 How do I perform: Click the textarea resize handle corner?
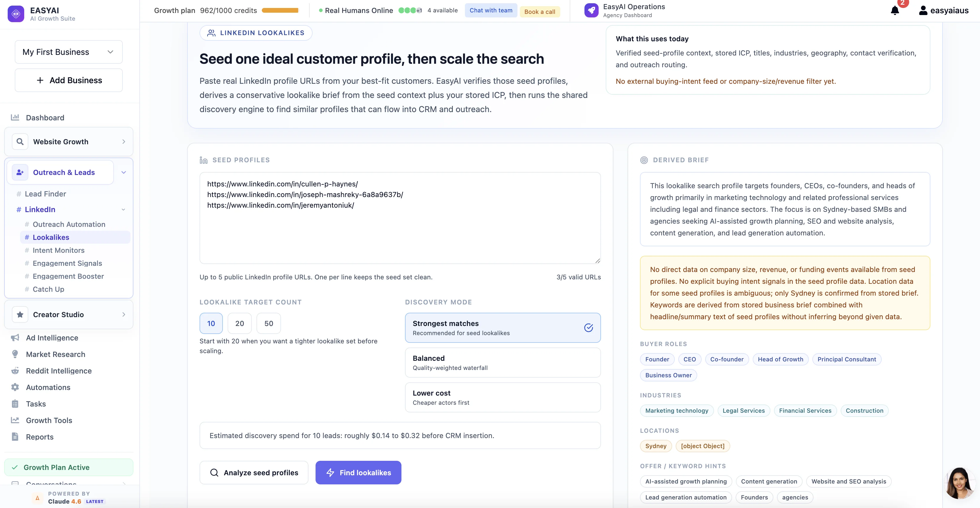(598, 261)
